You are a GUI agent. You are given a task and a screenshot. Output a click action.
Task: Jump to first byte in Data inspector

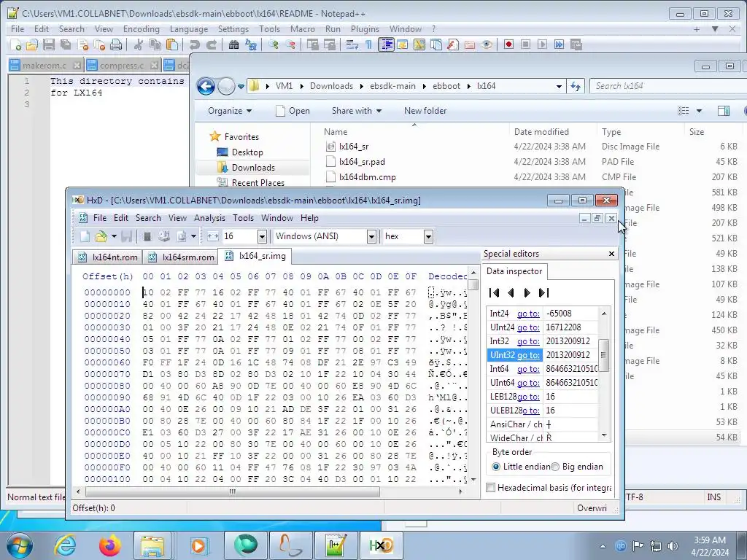click(x=495, y=293)
